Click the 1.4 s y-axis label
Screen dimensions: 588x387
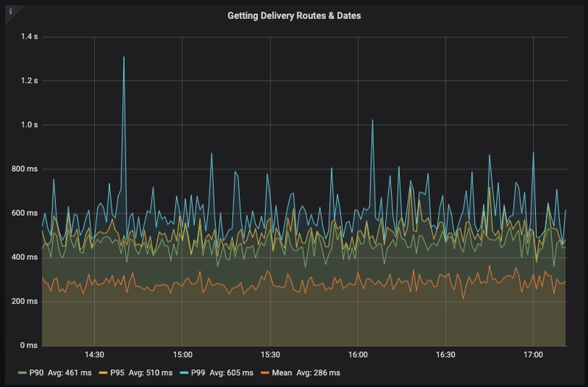pos(28,37)
